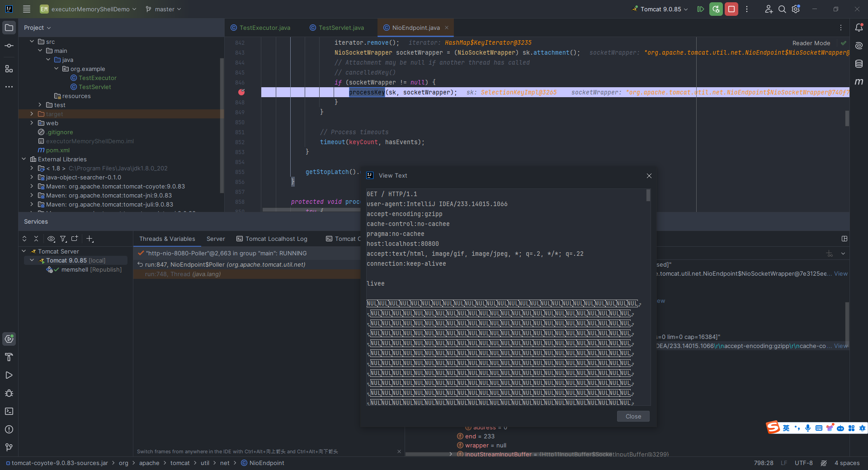Open Search Everywhere magnifier
Screen dimensions: 868x470
click(782, 9)
